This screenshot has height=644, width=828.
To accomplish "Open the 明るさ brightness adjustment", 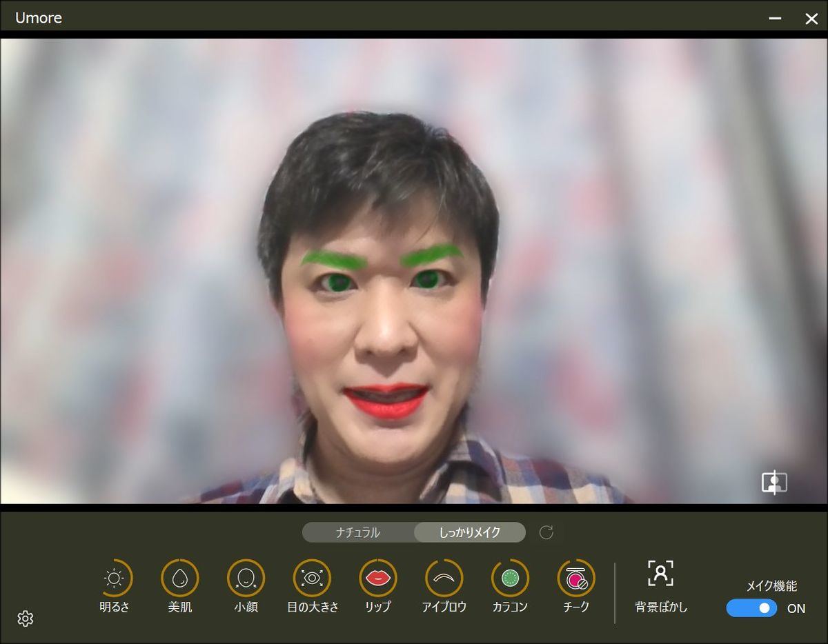I will tap(114, 578).
